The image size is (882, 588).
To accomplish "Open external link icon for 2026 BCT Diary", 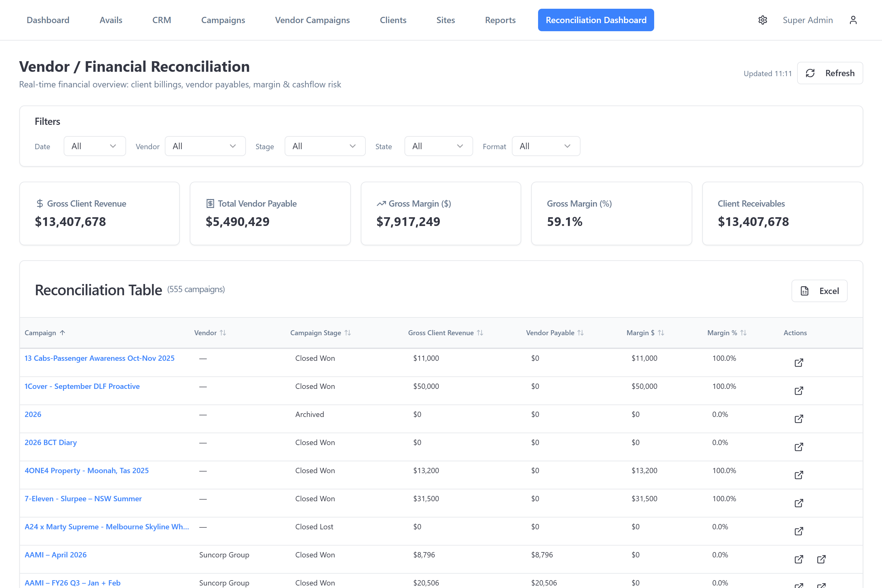I will coord(799,447).
